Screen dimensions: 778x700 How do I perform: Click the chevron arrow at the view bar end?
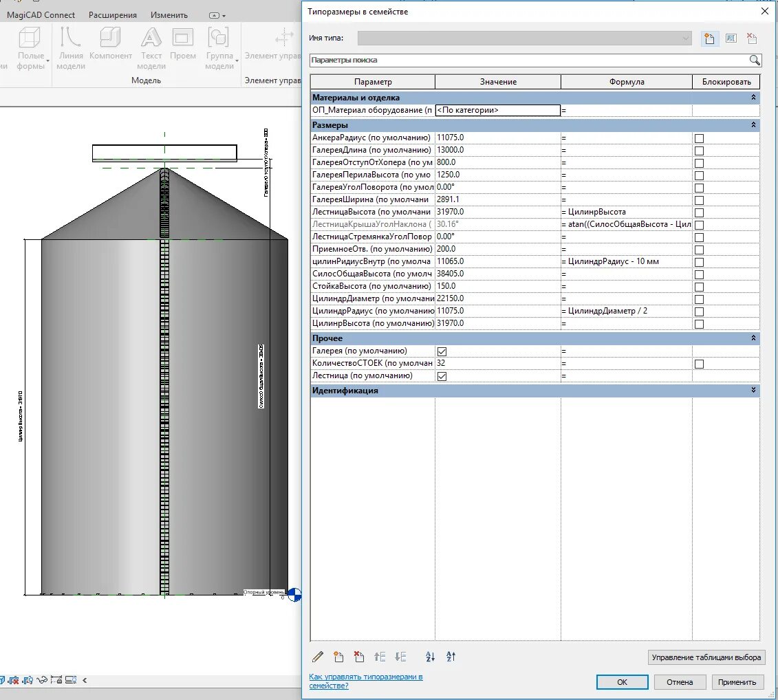[85, 680]
